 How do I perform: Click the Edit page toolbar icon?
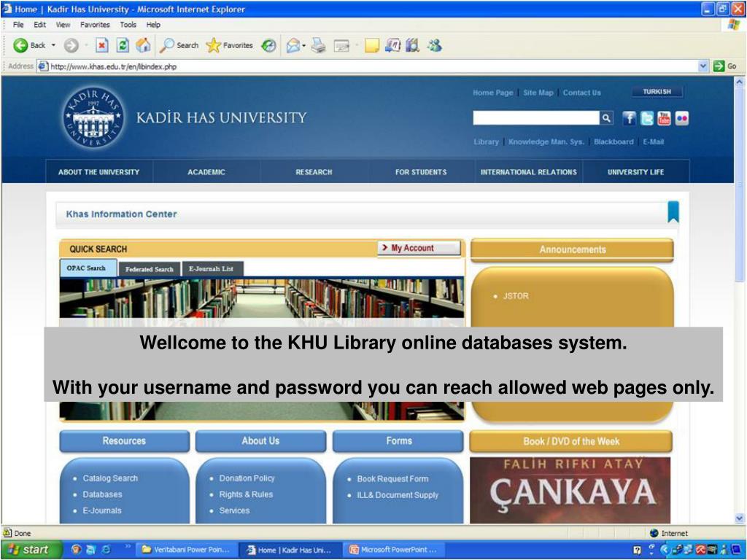point(341,46)
